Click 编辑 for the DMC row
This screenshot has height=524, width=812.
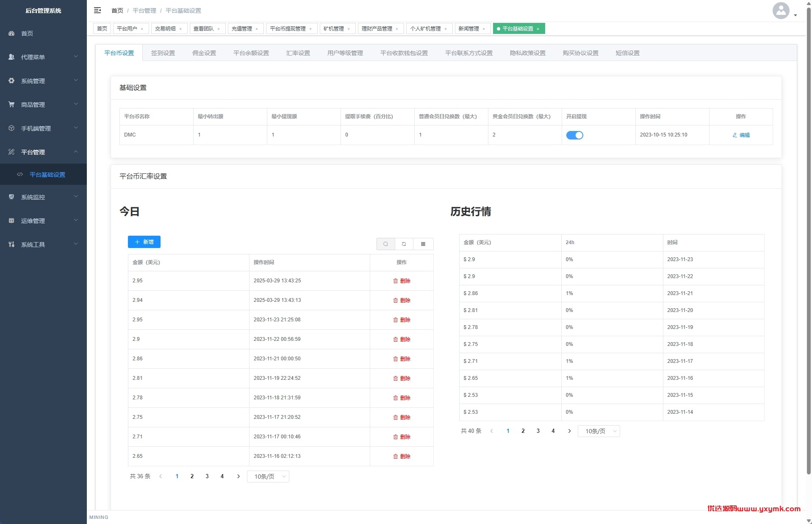coord(741,135)
